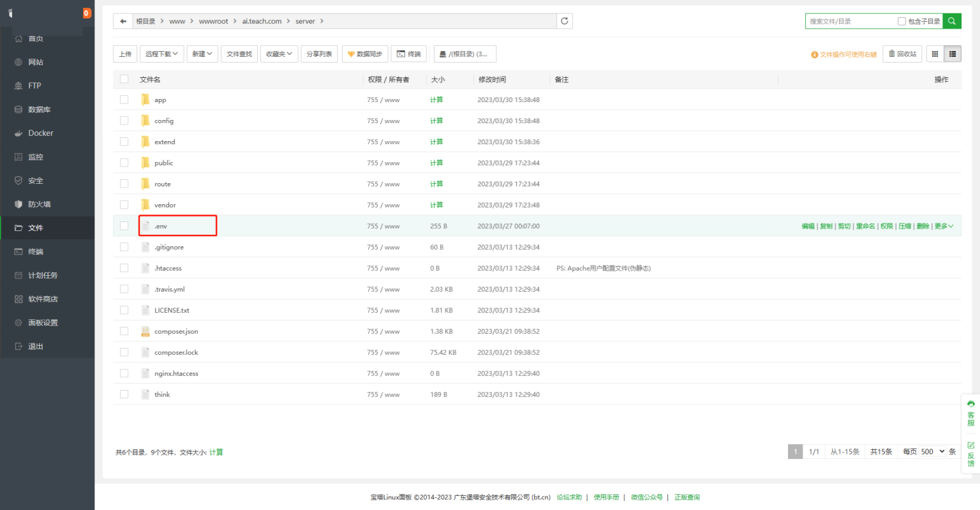Expand the 远程下载 dropdown
The width and height of the screenshot is (980, 510).
tap(161, 54)
